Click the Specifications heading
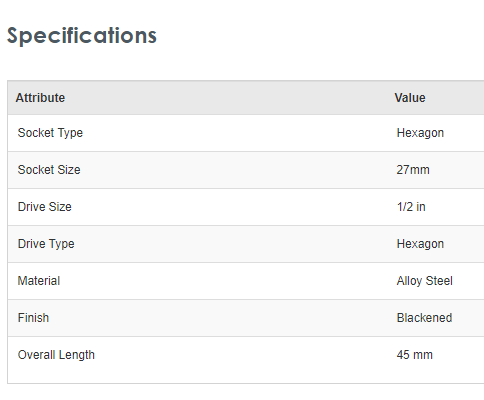The width and height of the screenshot is (484, 400). pos(82,36)
